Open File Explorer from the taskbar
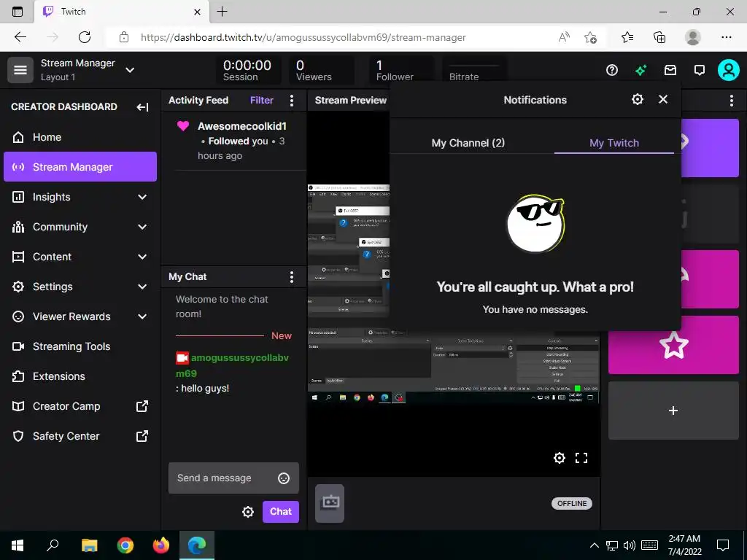Viewport: 747px width, 560px height. [x=89, y=545]
